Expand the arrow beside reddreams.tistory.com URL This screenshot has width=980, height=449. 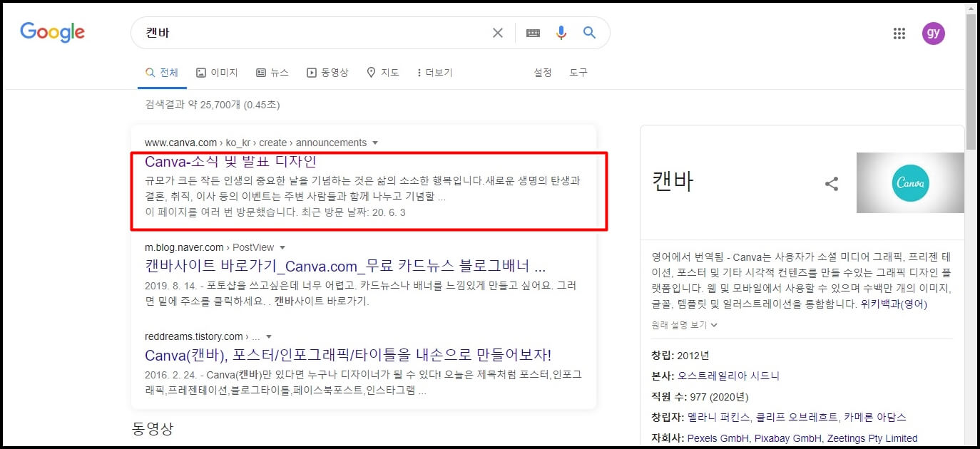coord(268,336)
